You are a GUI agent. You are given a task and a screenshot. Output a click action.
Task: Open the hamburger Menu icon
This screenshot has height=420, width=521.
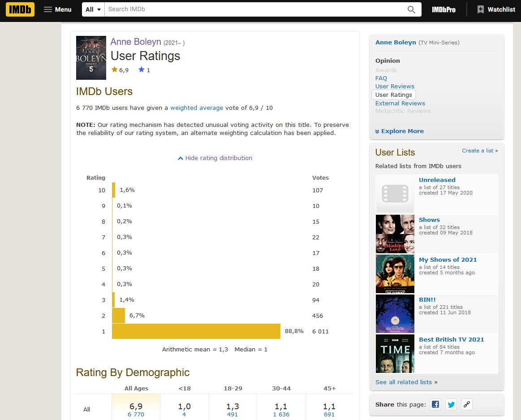[x=48, y=9]
